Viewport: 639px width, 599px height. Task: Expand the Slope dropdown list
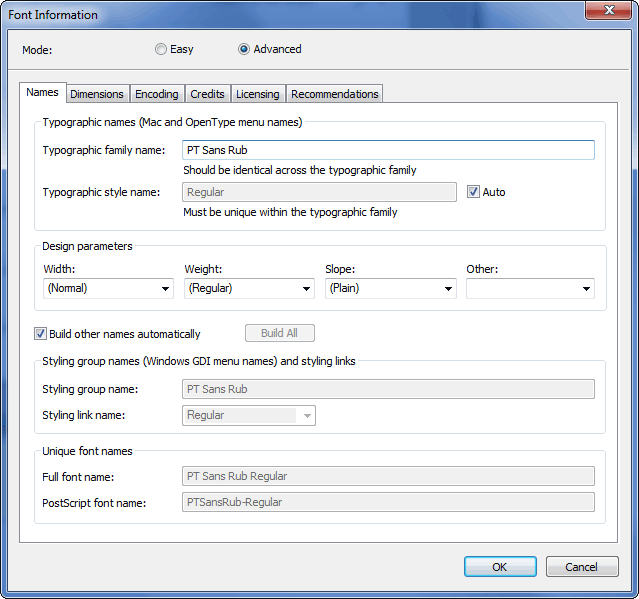pyautogui.click(x=390, y=288)
